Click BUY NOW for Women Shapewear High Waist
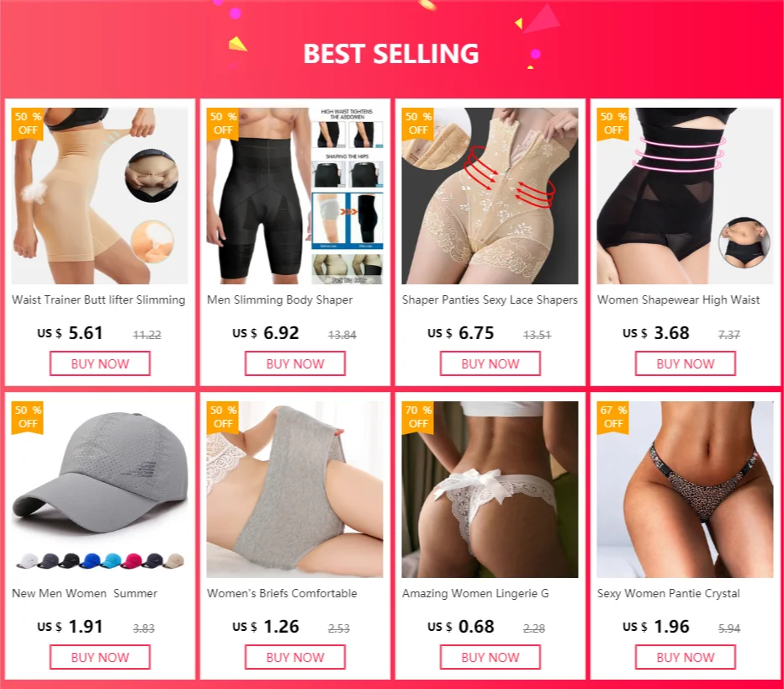The width and height of the screenshot is (784, 689). (686, 363)
